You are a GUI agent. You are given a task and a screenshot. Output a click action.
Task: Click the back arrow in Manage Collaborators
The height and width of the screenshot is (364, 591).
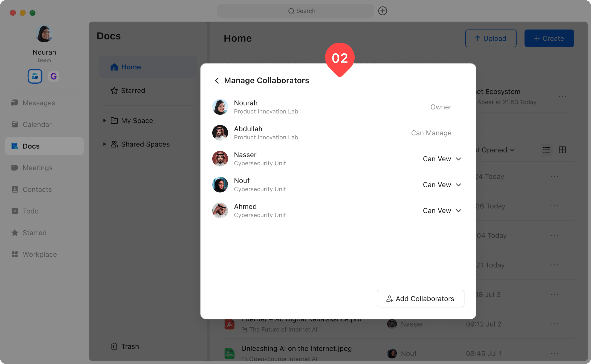(x=217, y=81)
